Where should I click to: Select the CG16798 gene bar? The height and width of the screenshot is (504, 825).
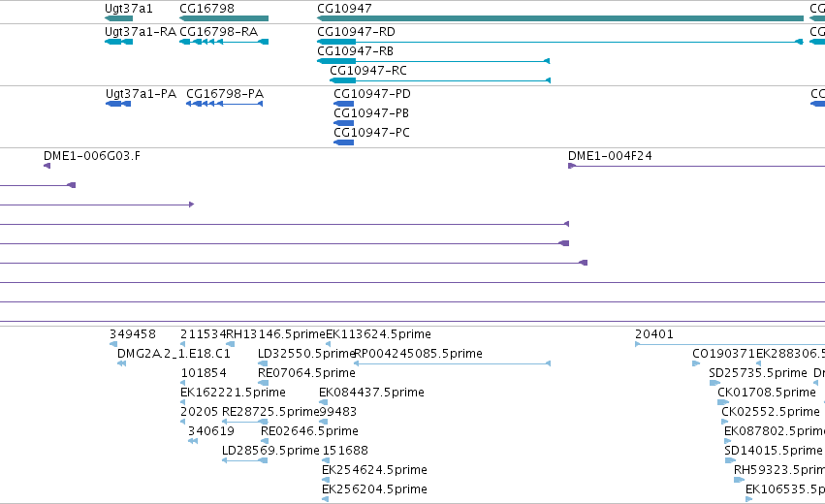pos(224,18)
